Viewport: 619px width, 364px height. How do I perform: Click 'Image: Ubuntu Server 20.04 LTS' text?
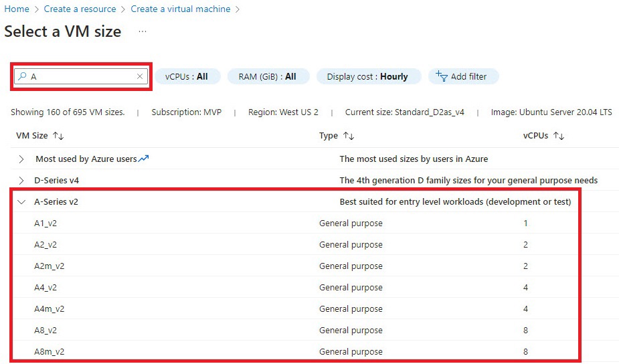[551, 112]
